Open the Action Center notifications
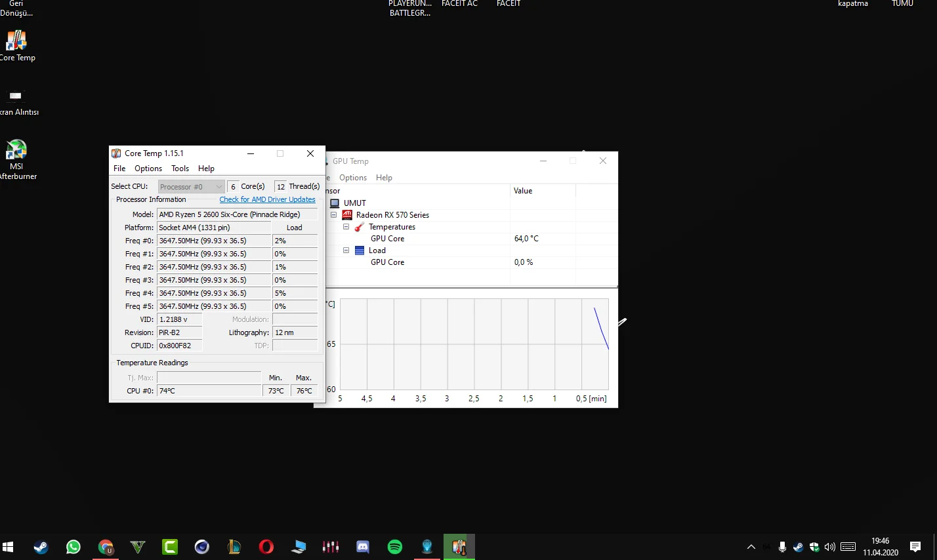 pyautogui.click(x=915, y=547)
